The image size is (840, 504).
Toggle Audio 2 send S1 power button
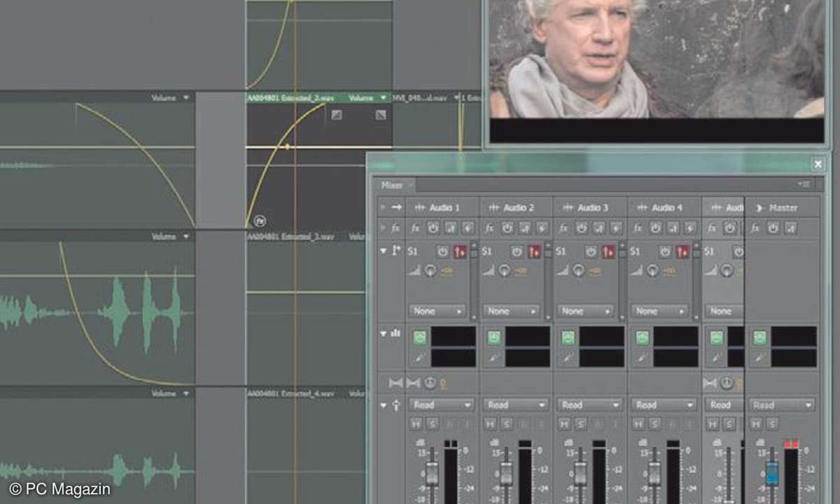point(517,251)
